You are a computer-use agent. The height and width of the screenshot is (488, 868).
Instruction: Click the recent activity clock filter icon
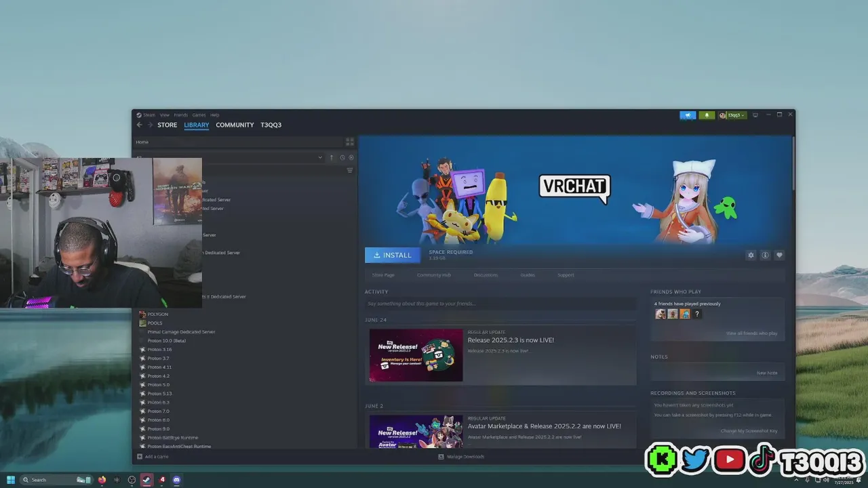click(x=342, y=157)
